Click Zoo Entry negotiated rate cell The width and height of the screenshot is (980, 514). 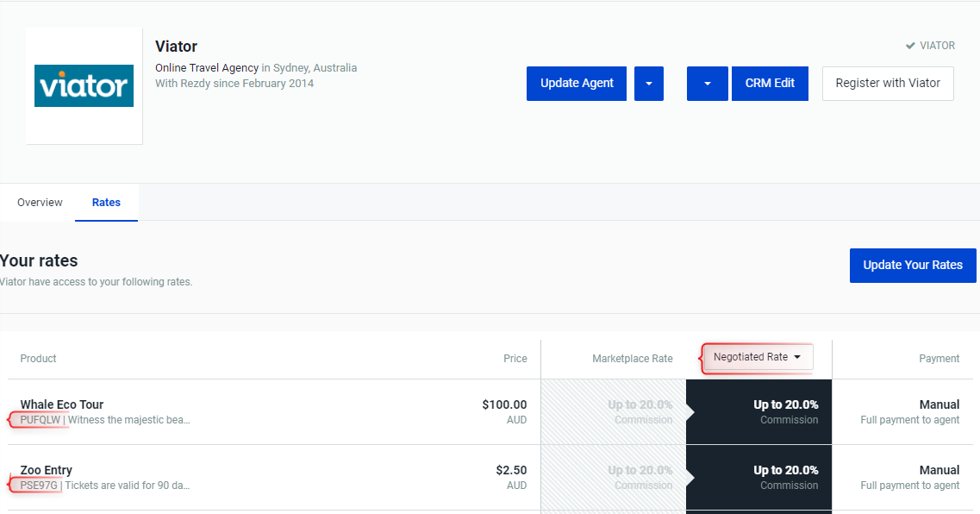coord(758,478)
